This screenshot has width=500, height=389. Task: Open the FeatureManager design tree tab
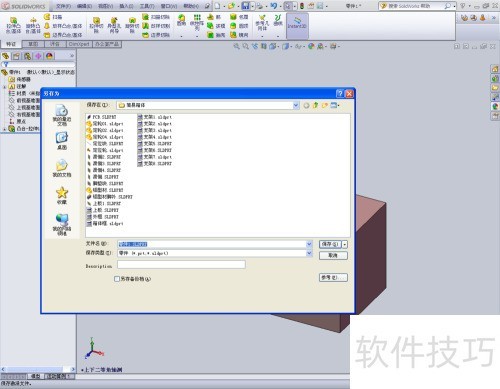5,56
